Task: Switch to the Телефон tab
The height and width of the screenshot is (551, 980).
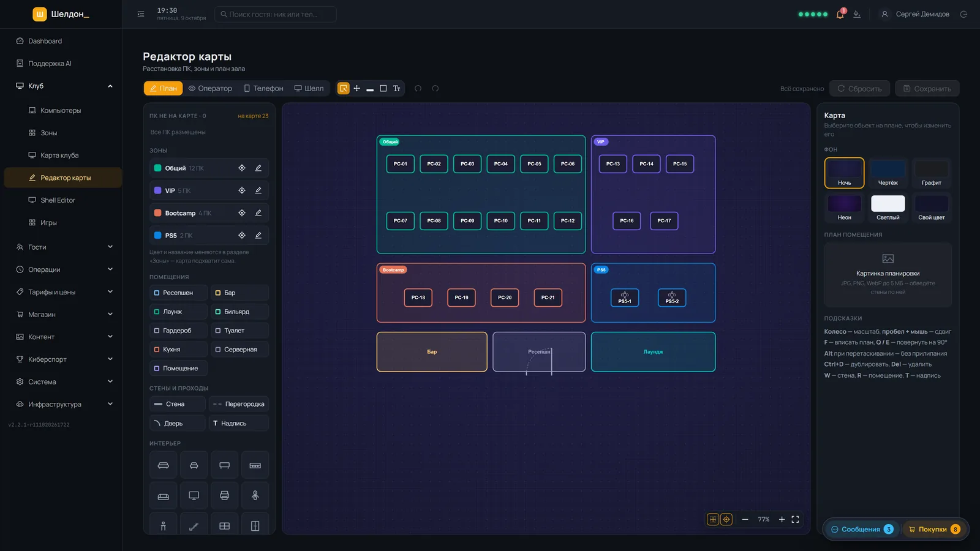Action: point(263,89)
